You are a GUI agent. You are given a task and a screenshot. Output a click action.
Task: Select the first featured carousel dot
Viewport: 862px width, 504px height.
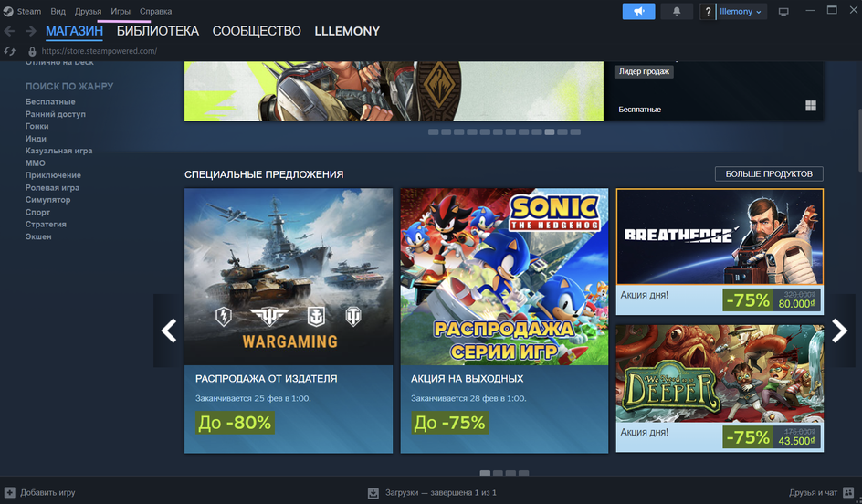pos(433,131)
